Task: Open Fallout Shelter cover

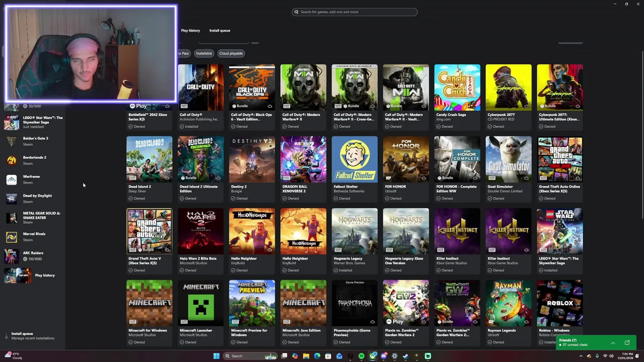Action: (355, 159)
